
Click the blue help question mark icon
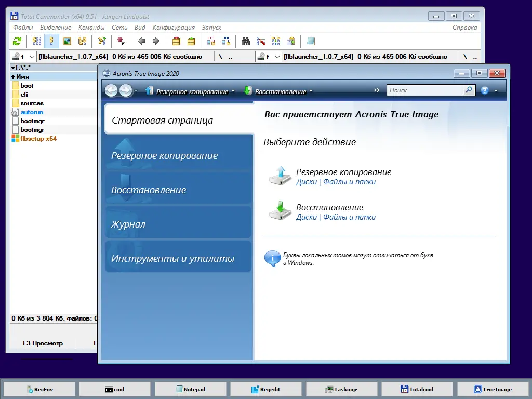click(x=485, y=90)
